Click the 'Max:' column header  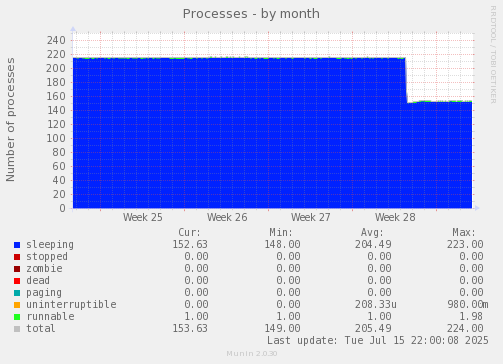[464, 232]
